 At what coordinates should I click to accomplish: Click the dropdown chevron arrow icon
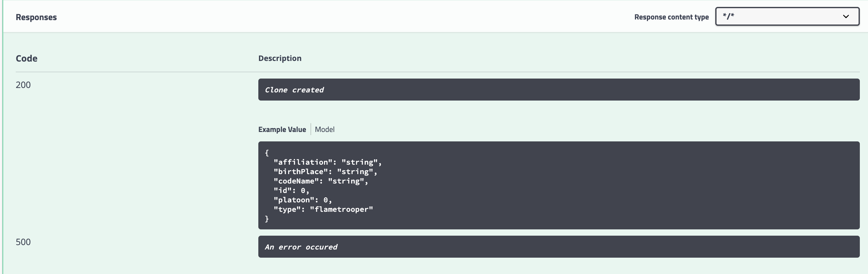pos(846,17)
